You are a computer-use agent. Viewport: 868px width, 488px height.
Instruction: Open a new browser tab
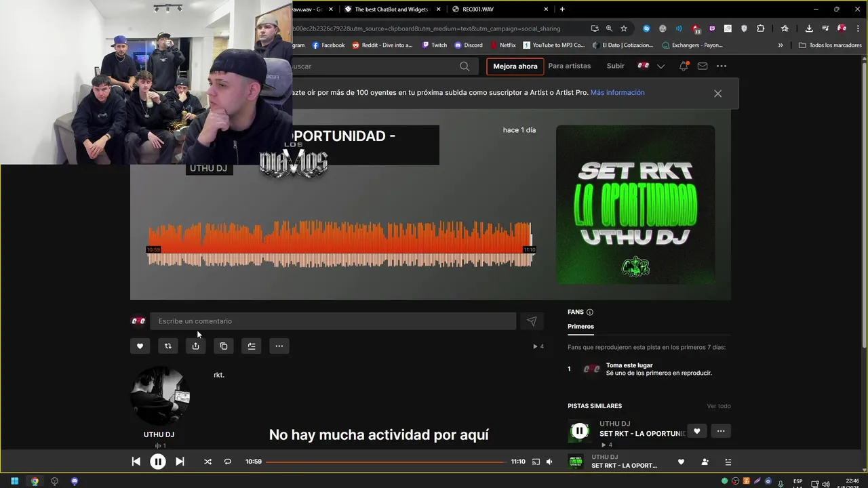click(562, 9)
